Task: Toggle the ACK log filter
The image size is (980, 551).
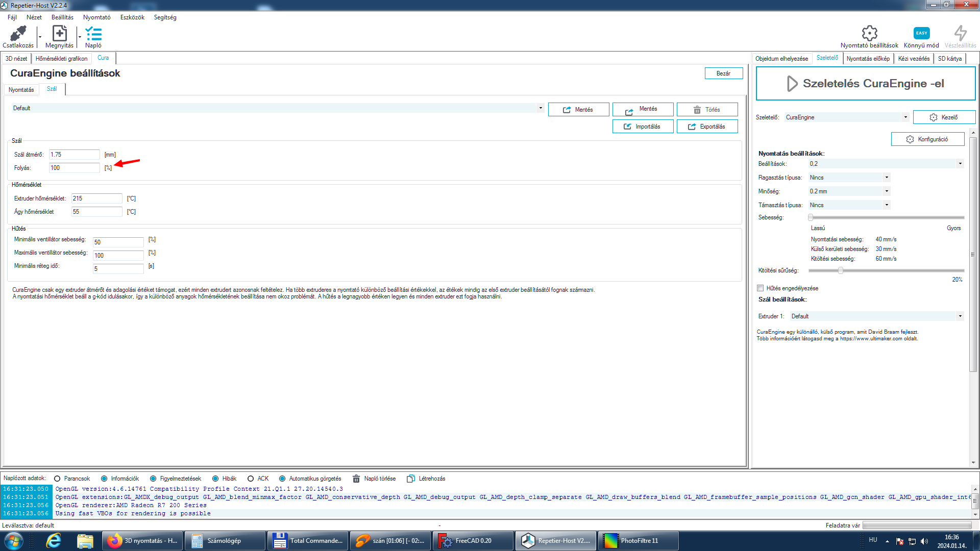Action: click(251, 479)
